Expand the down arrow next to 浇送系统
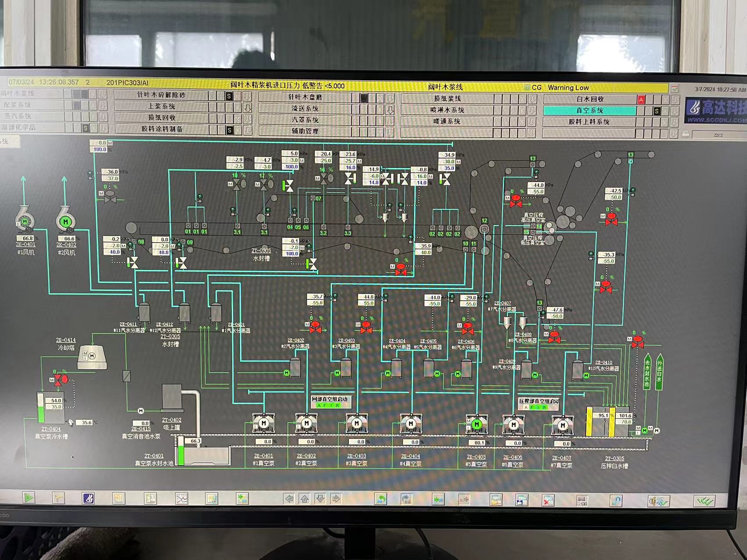Image resolution: width=747 pixels, height=560 pixels. tap(390, 109)
